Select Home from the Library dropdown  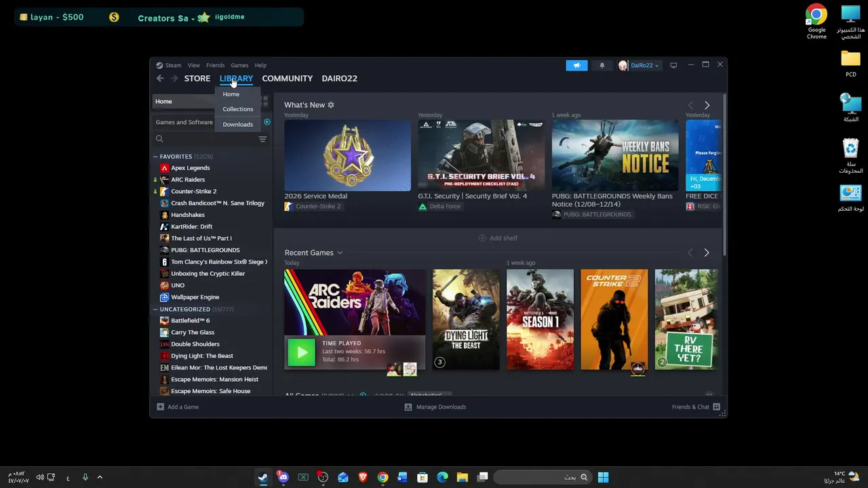[231, 94]
